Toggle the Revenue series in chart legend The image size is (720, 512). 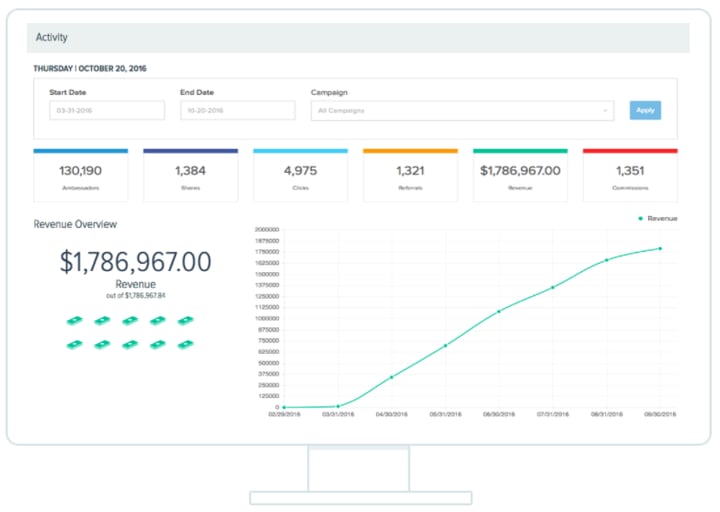661,218
